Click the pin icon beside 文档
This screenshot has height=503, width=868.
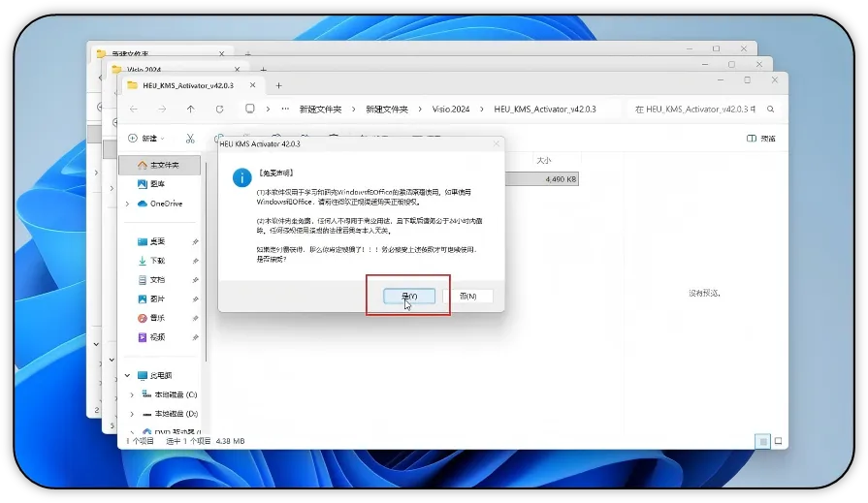pyautogui.click(x=195, y=280)
